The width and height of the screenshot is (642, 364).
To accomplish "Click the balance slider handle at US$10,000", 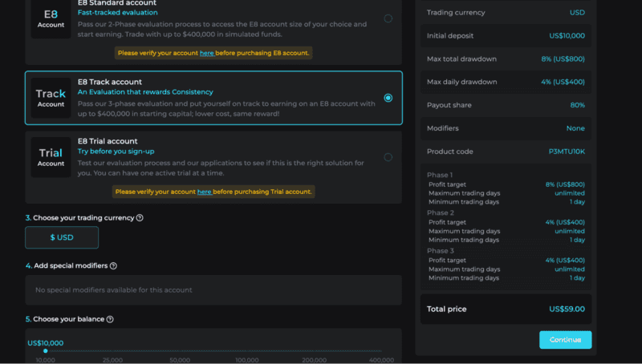I will pyautogui.click(x=46, y=351).
